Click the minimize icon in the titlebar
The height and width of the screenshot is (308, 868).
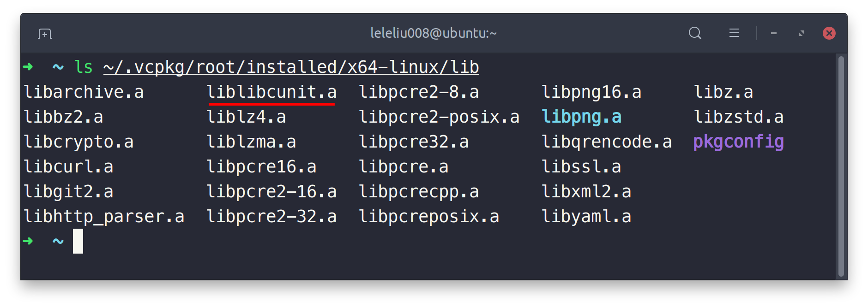click(x=774, y=33)
